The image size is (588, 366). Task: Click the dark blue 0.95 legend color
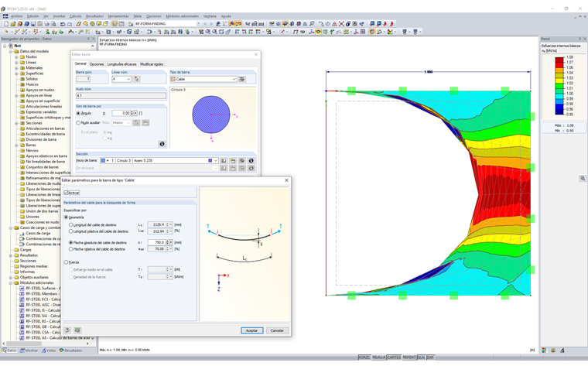[x=559, y=111]
